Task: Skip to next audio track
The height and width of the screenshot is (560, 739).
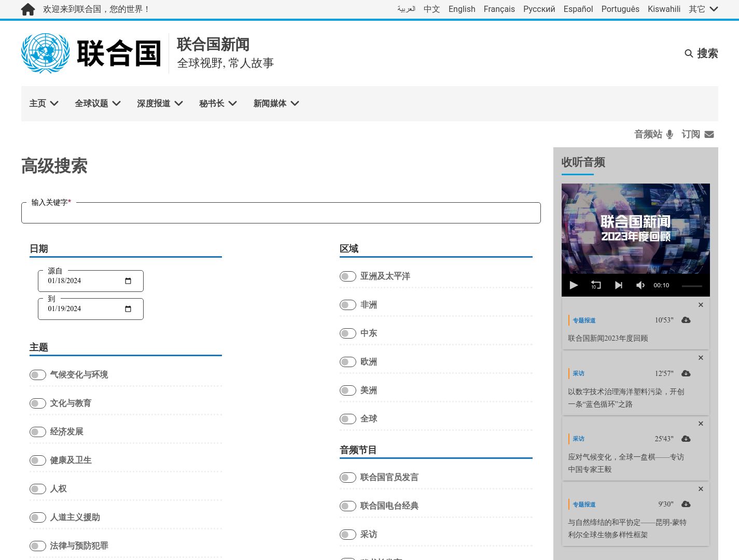Action: (x=618, y=285)
